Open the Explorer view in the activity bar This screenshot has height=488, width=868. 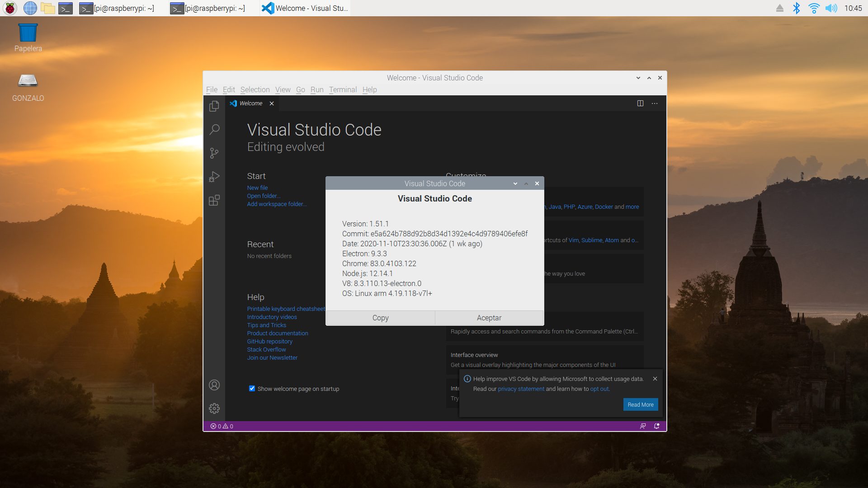pyautogui.click(x=214, y=106)
